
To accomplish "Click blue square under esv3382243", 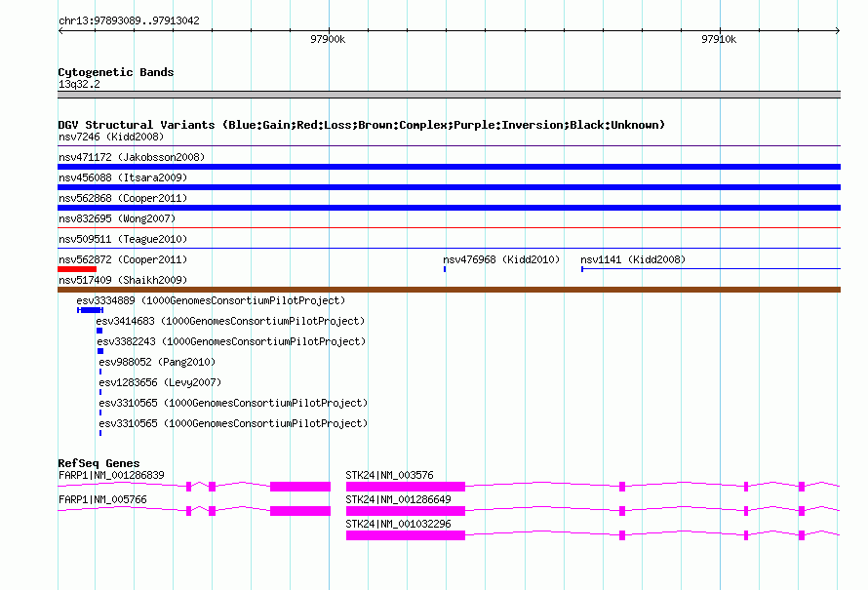I will [100, 351].
